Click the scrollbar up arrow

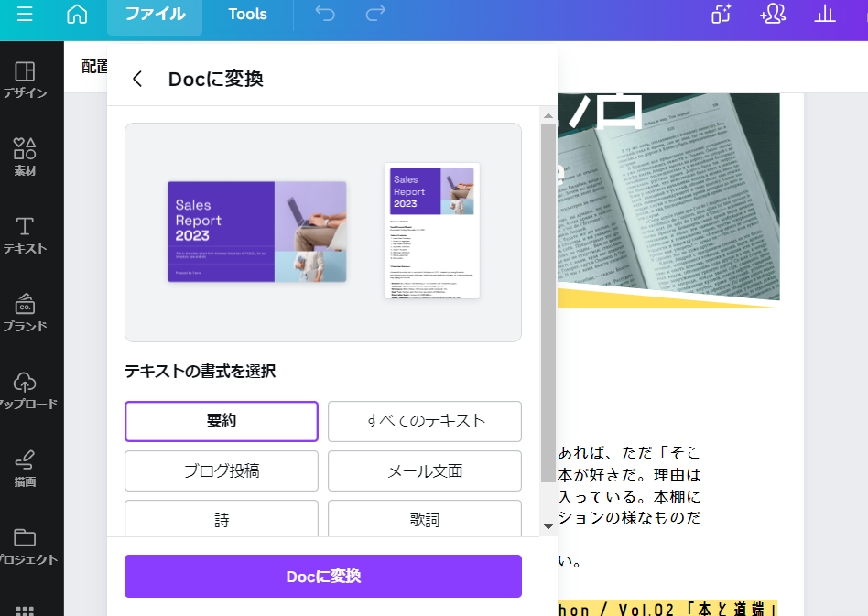548,115
